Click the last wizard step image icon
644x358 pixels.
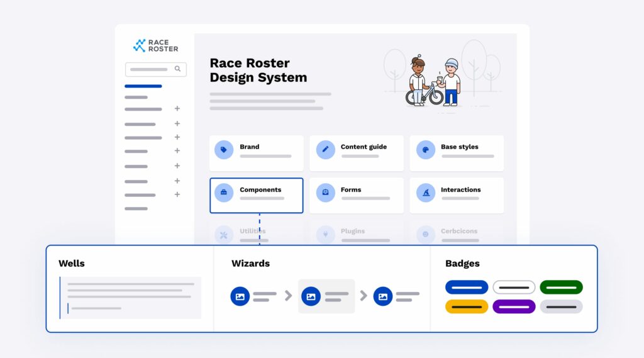pyautogui.click(x=382, y=296)
